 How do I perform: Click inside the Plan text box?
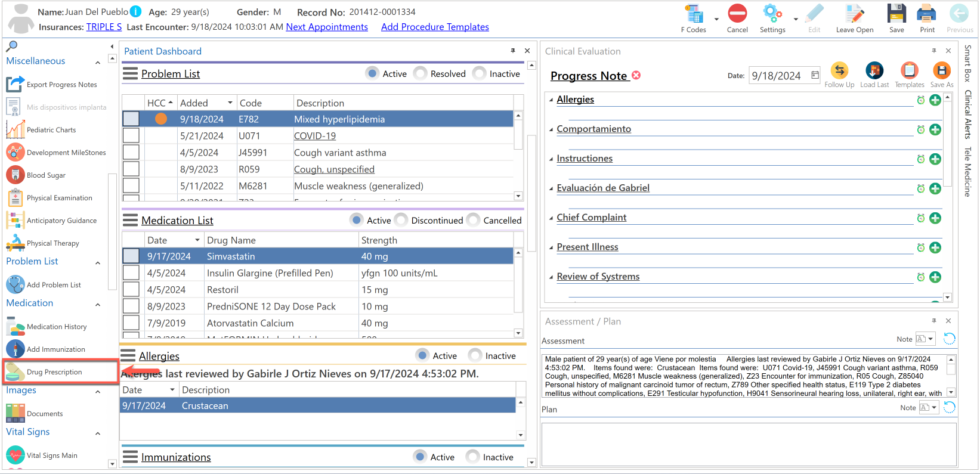click(749, 444)
